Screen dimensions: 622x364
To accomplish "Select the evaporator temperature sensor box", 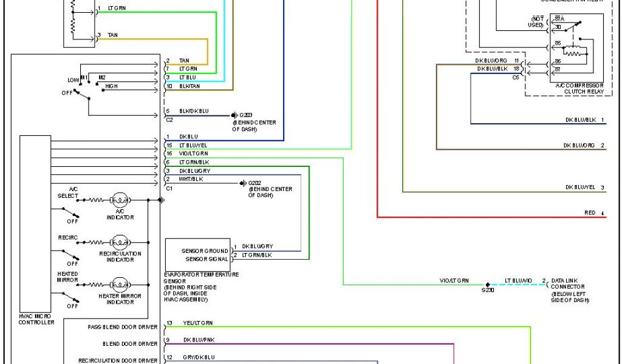I will 197,255.
